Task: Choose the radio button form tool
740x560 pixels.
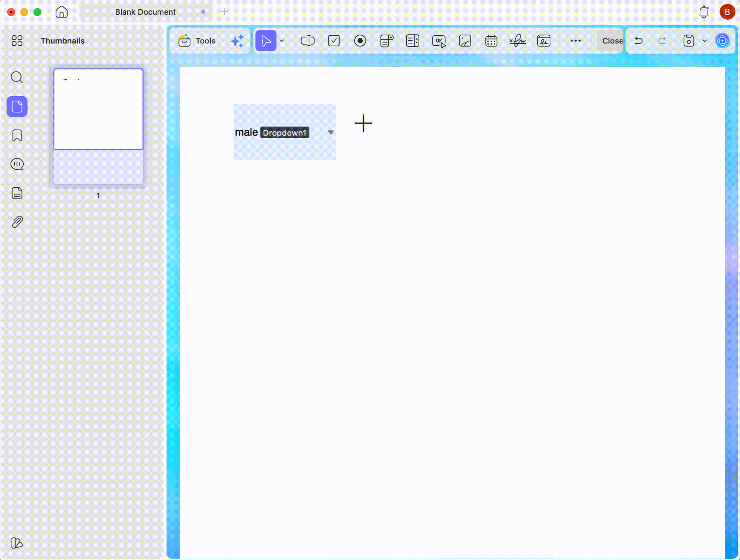Action: 360,41
